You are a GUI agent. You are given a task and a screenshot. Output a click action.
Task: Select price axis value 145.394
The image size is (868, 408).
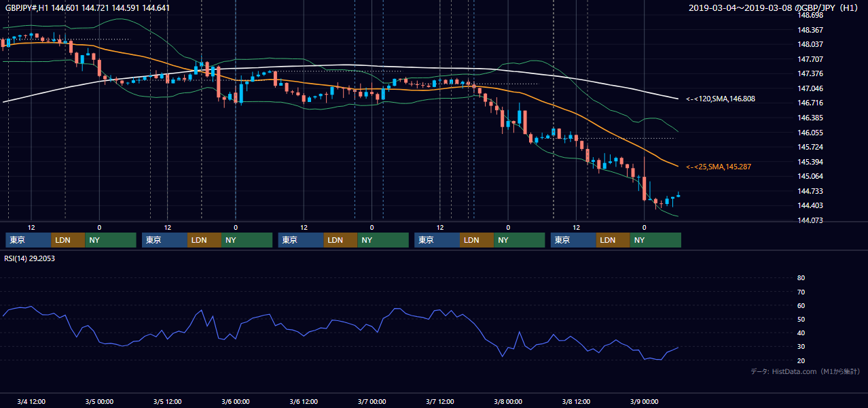tap(810, 162)
